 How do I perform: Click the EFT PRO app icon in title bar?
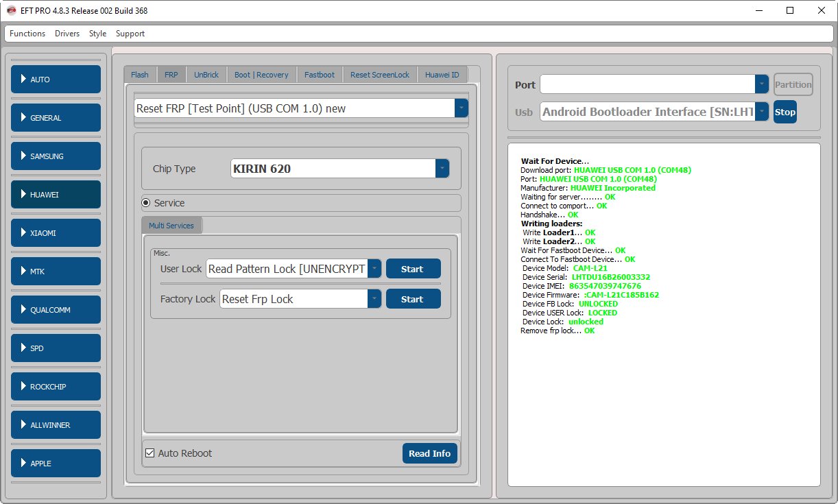[x=11, y=11]
